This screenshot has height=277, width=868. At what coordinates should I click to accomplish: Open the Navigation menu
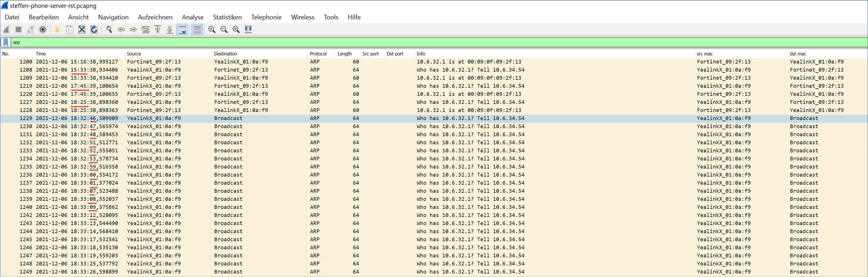(x=113, y=17)
